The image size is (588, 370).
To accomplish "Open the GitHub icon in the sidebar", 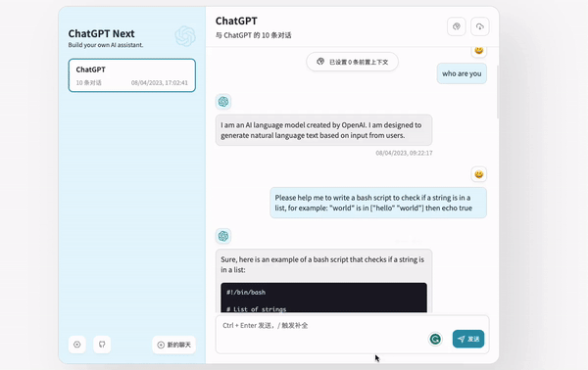I will point(102,345).
